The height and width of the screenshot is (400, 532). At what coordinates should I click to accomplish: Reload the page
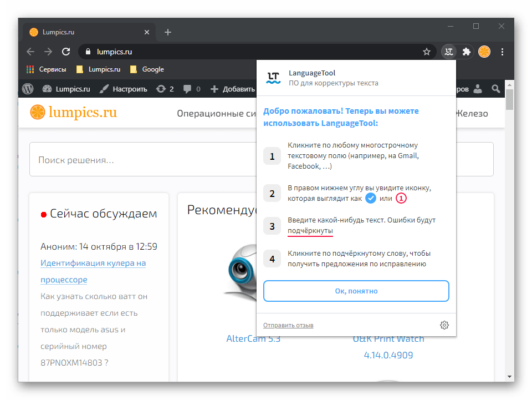pyautogui.click(x=66, y=52)
